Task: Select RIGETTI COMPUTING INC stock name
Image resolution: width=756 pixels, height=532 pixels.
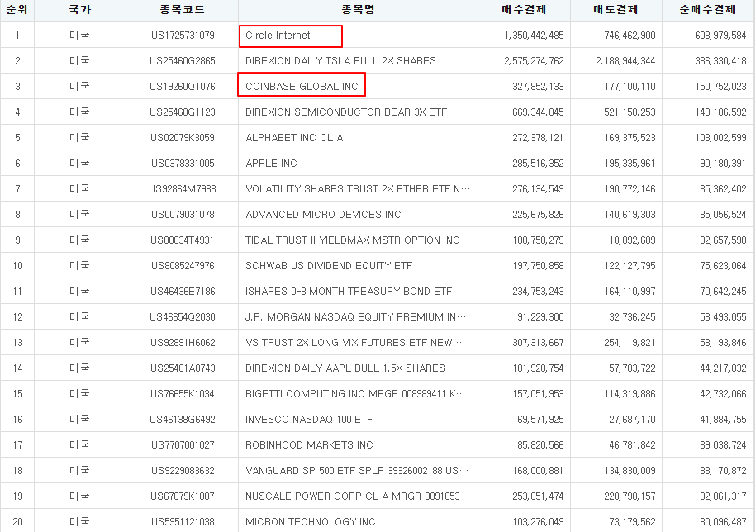Action: (x=355, y=392)
